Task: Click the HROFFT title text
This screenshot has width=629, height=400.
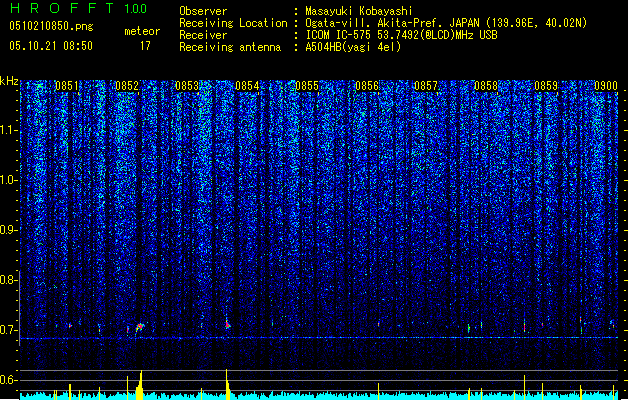Action: pyautogui.click(x=62, y=8)
